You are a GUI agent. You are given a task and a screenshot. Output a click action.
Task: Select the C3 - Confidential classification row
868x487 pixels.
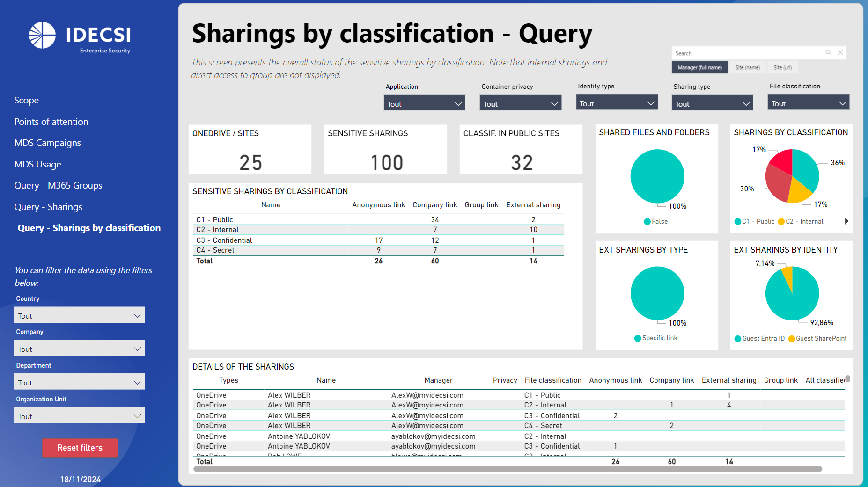tap(378, 240)
